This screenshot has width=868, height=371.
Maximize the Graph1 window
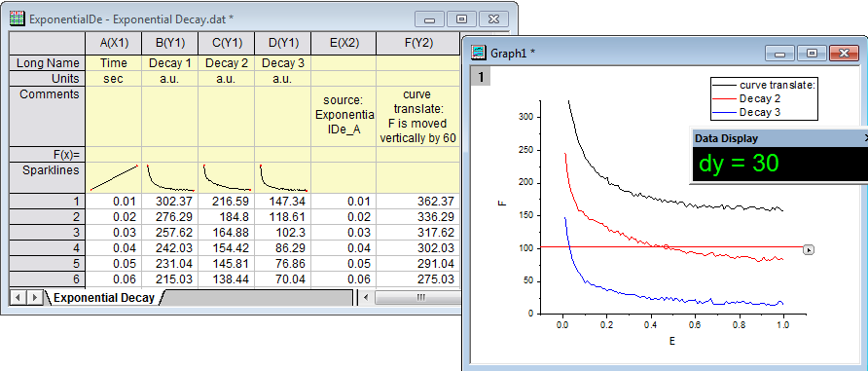pos(813,54)
